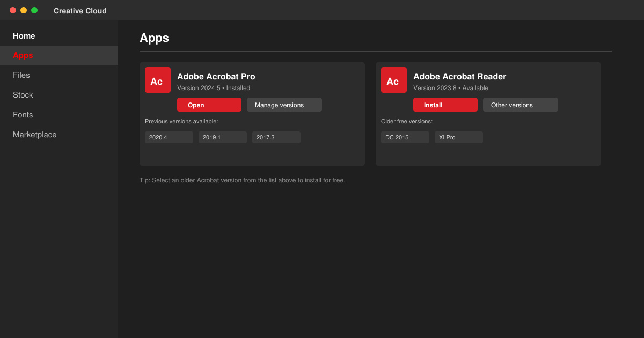Viewport: 644px width, 338px height.
Task: Choose the XI Pro older version
Action: (x=459, y=137)
